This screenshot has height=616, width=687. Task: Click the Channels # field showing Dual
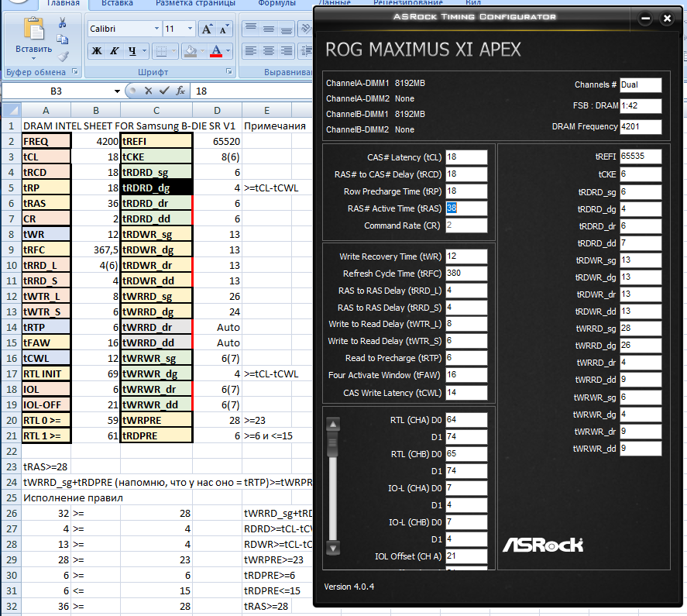click(x=641, y=85)
